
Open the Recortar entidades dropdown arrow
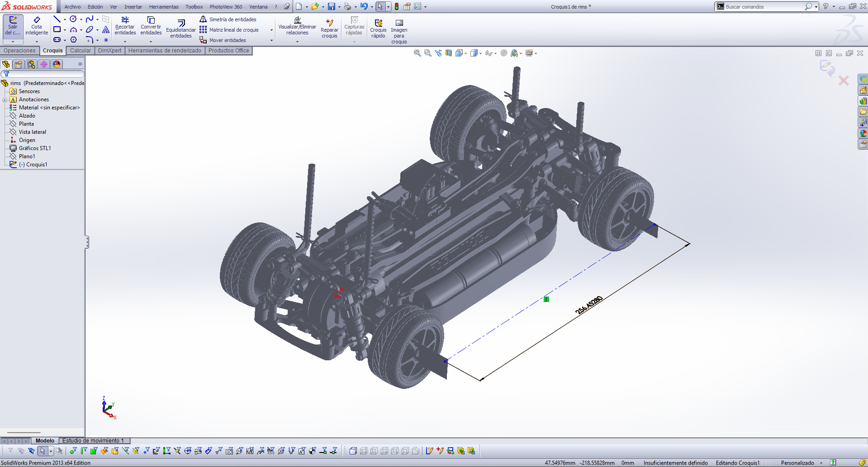125,42
